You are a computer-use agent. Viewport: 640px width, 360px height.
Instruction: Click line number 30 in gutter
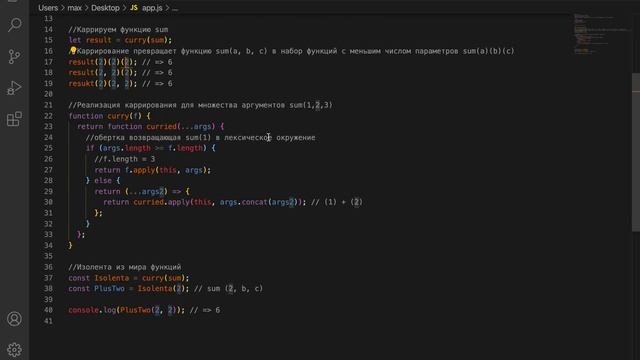(49, 202)
